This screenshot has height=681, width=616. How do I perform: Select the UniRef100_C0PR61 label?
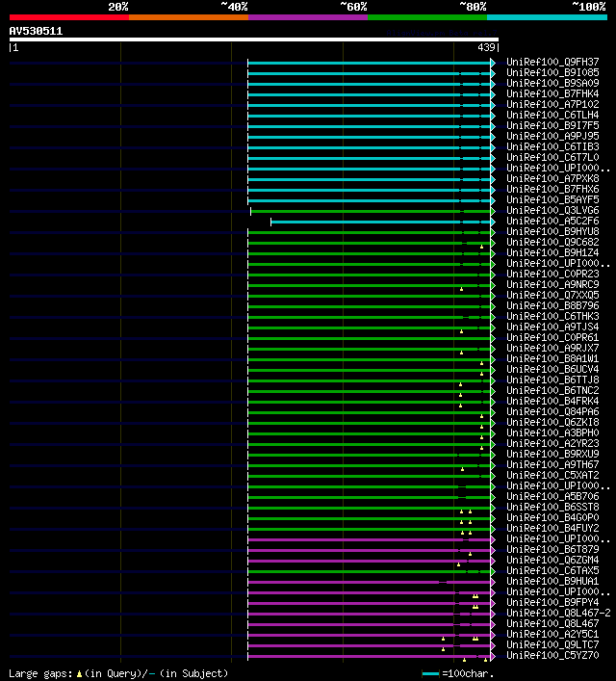[x=552, y=337]
